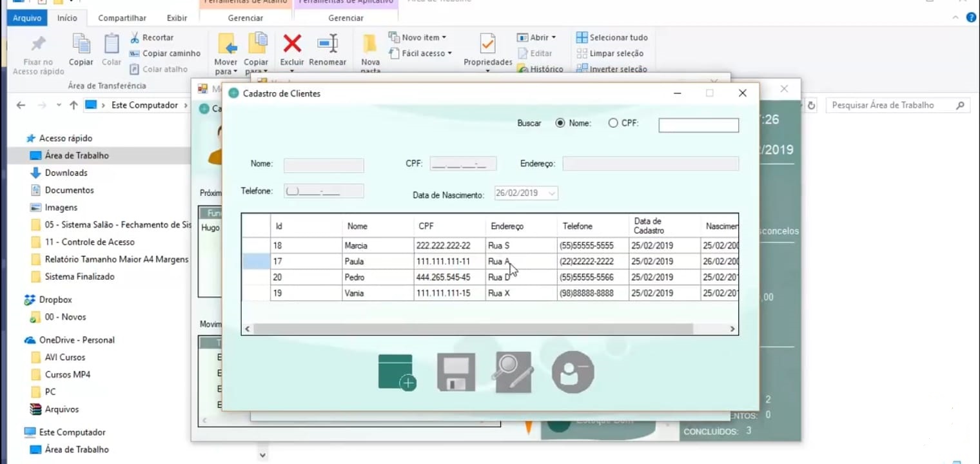
Task: Click Limpar seleção in the ribbon
Action: 610,53
